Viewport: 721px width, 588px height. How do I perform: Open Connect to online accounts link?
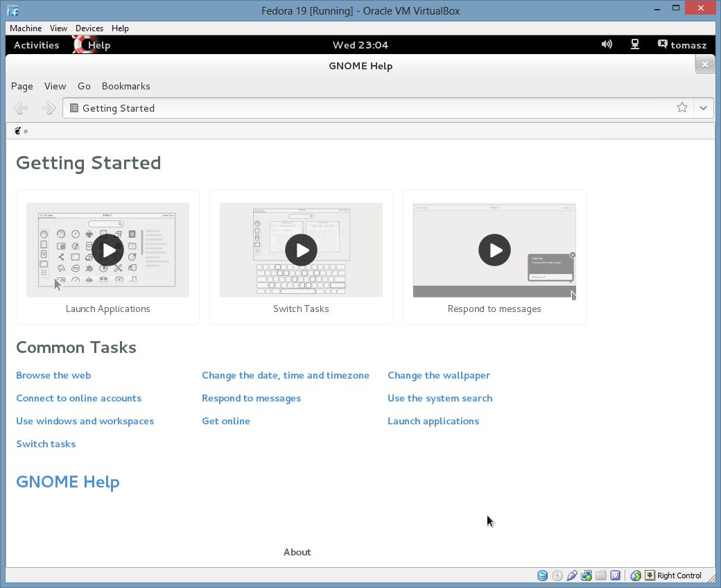click(x=78, y=398)
